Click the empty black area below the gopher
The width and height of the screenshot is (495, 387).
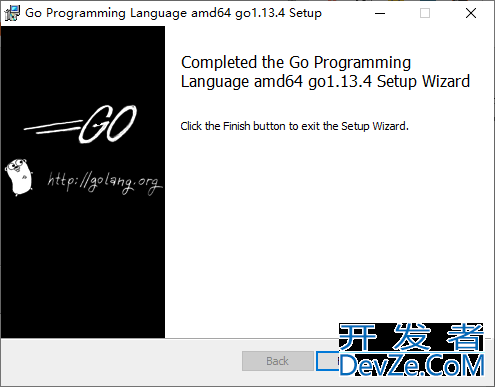coord(83,267)
